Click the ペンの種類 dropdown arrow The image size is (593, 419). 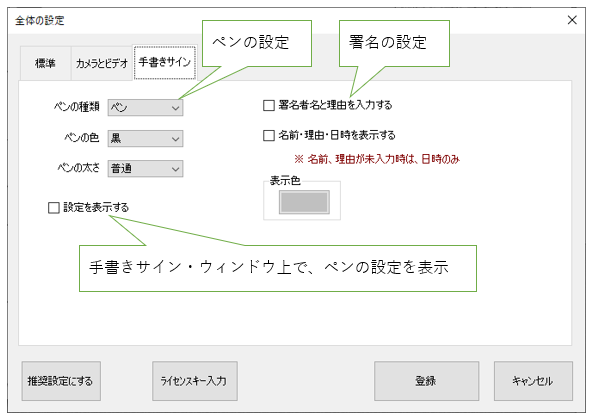click(x=175, y=108)
